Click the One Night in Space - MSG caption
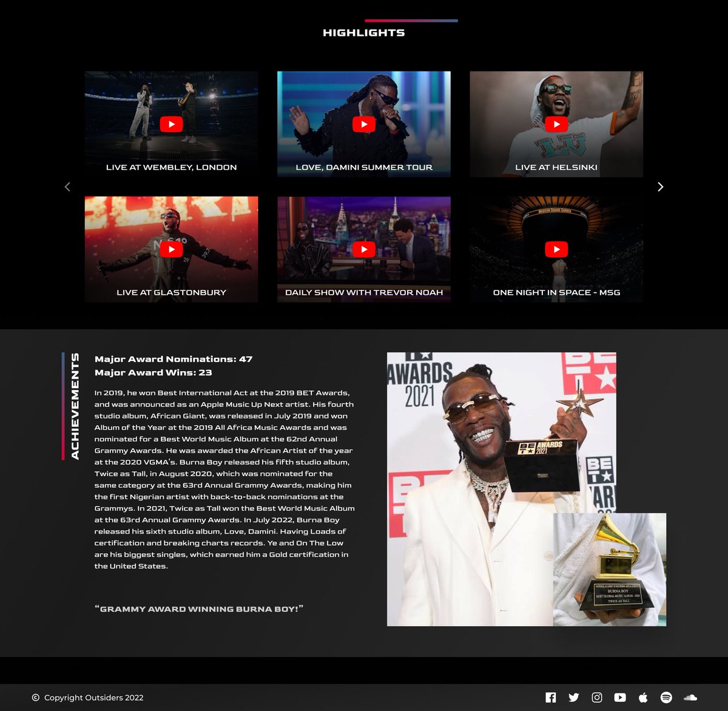This screenshot has height=711, width=728. click(556, 292)
